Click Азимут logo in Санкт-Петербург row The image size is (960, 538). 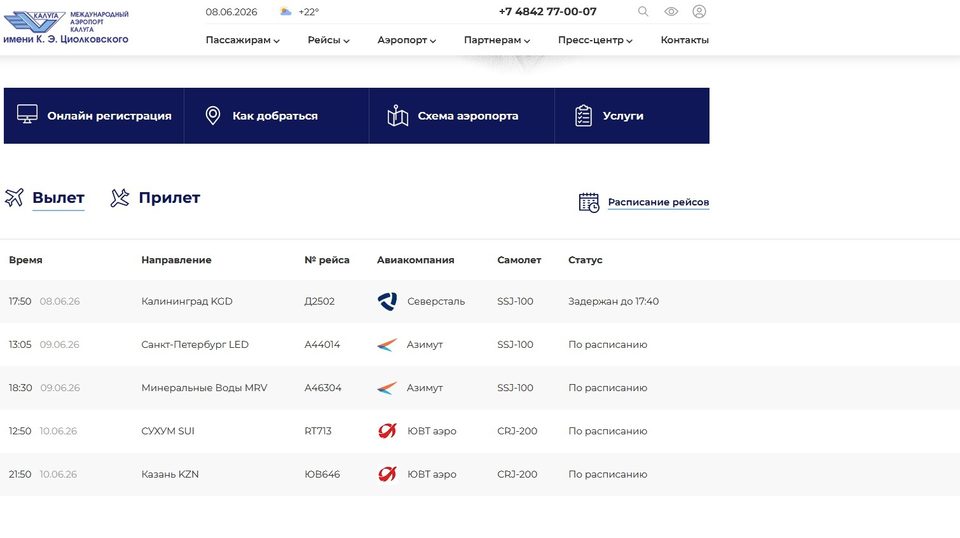tap(387, 345)
